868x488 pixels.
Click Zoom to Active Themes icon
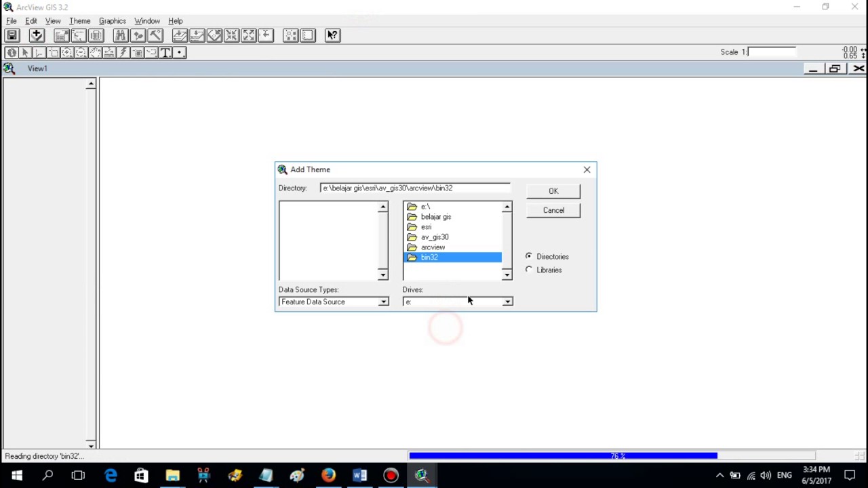(197, 35)
